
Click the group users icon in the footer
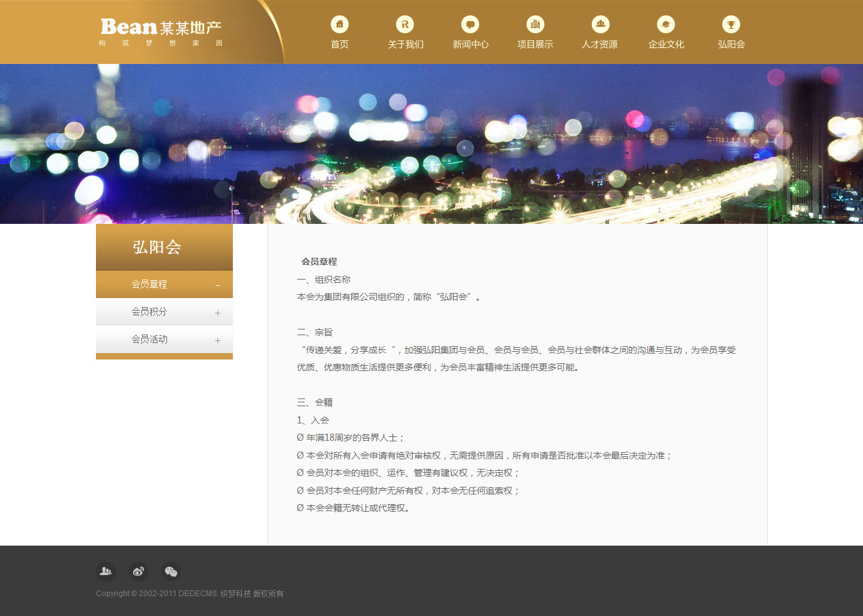coord(106,571)
